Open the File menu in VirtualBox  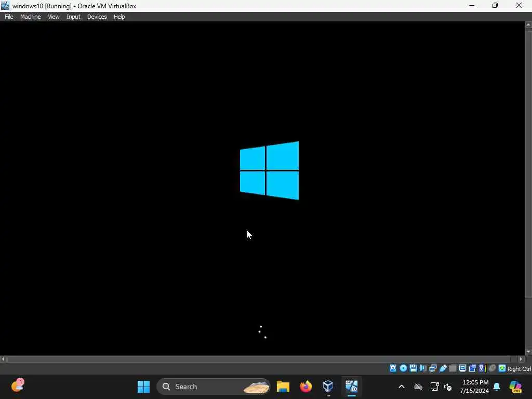coord(9,17)
